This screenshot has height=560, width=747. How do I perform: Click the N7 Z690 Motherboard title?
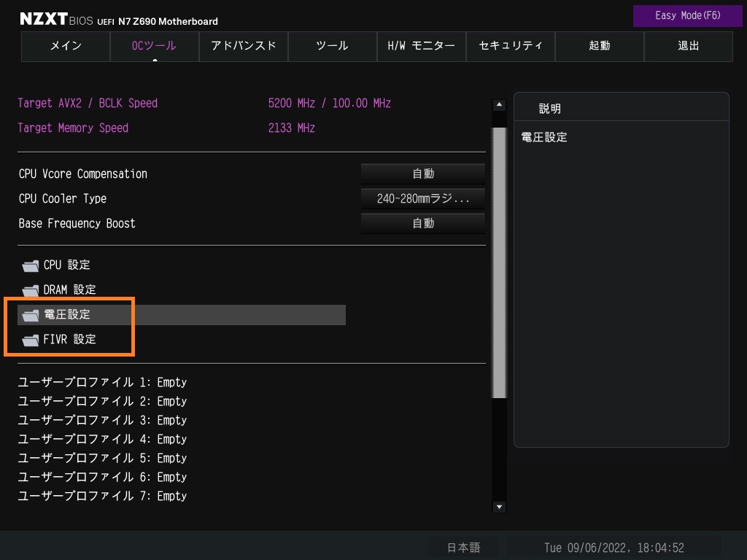(168, 21)
